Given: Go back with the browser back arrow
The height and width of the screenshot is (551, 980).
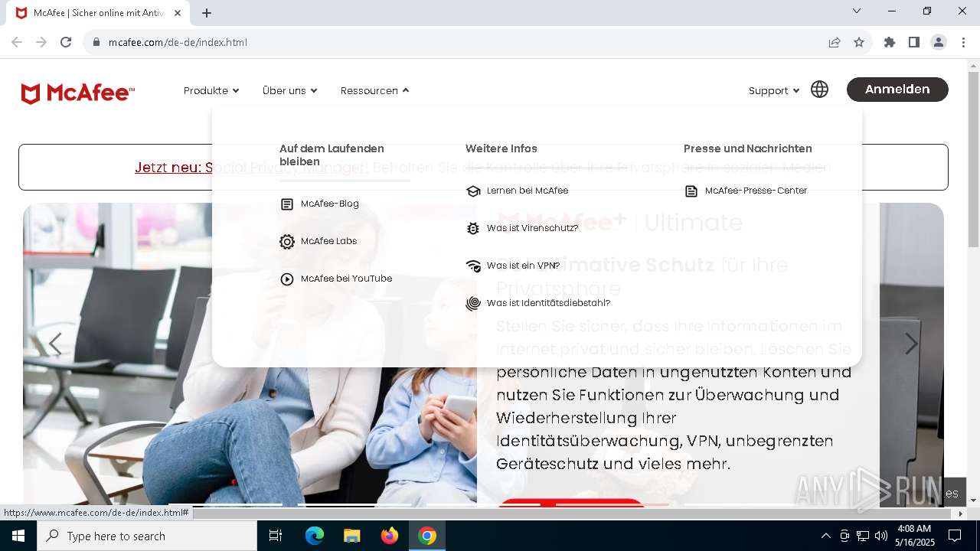Looking at the screenshot, I should pos(17,42).
